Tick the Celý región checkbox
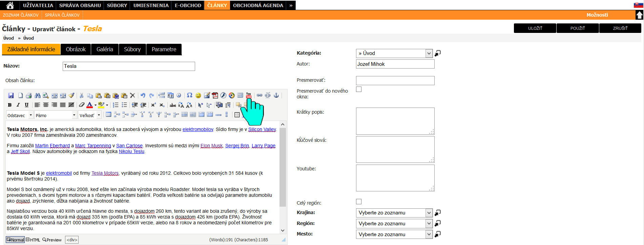 359,202
